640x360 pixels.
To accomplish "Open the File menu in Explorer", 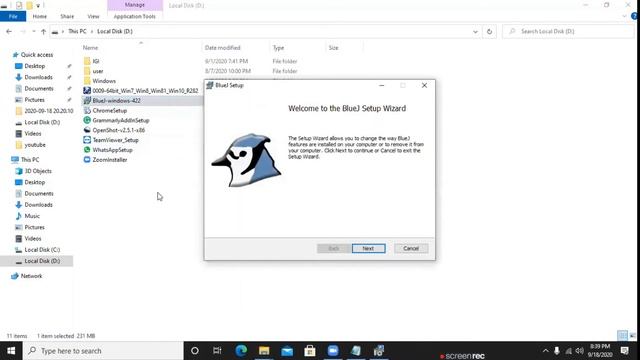I will (x=13, y=16).
